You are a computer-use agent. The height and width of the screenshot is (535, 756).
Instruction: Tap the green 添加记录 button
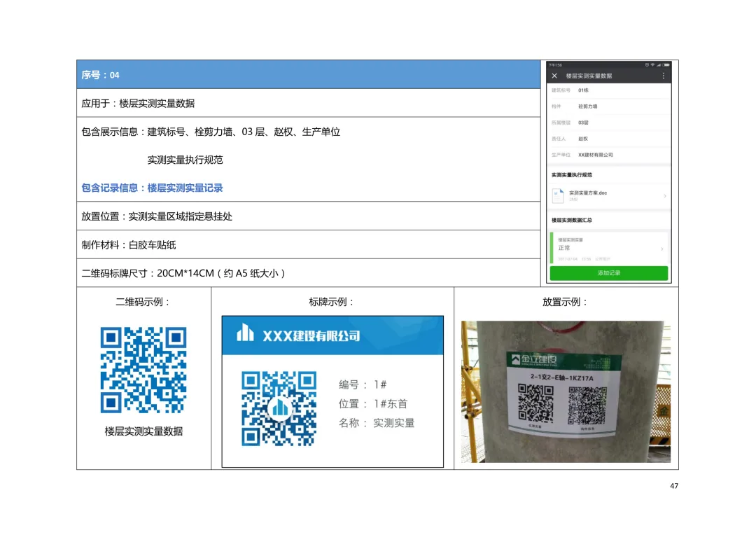click(609, 273)
